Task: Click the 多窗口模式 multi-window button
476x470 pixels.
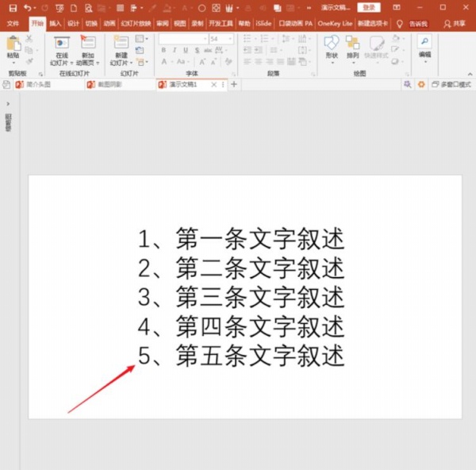Action: coord(451,85)
